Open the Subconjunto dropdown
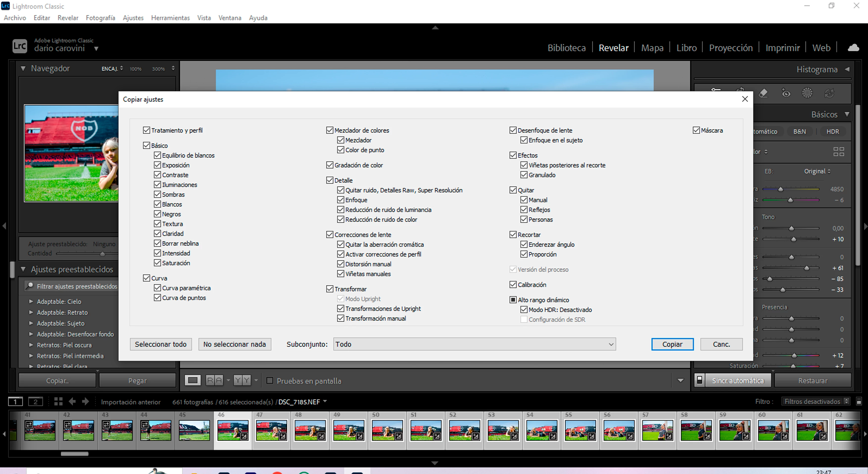Viewport: 868px width, 474px height. pyautogui.click(x=474, y=344)
